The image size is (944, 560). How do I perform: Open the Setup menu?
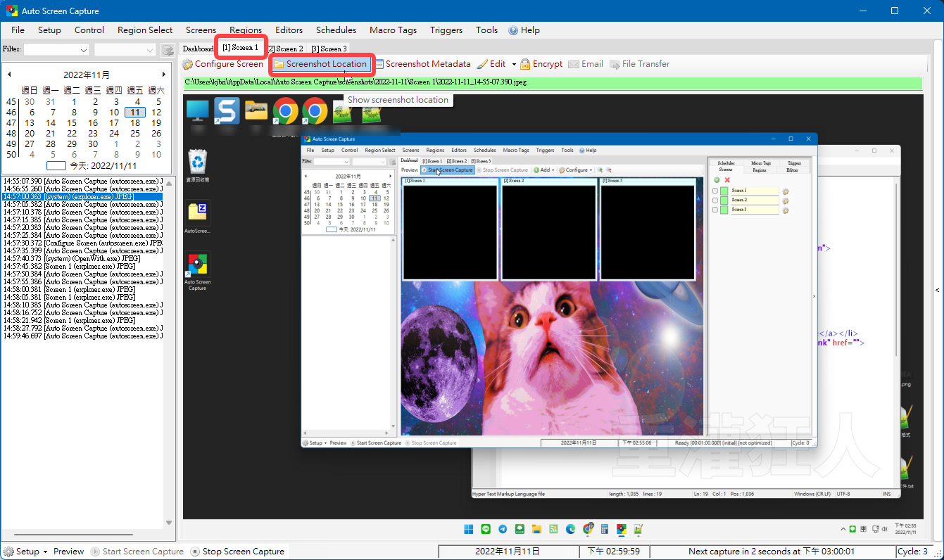coord(49,30)
